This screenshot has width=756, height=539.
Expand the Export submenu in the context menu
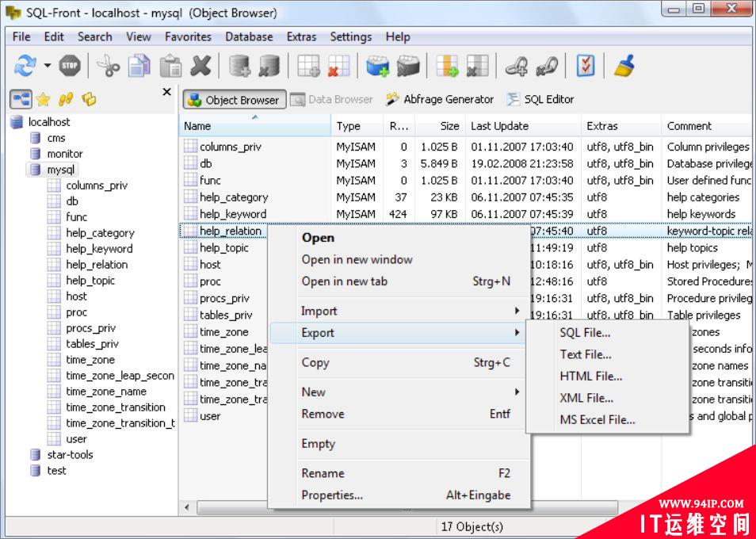(x=399, y=333)
